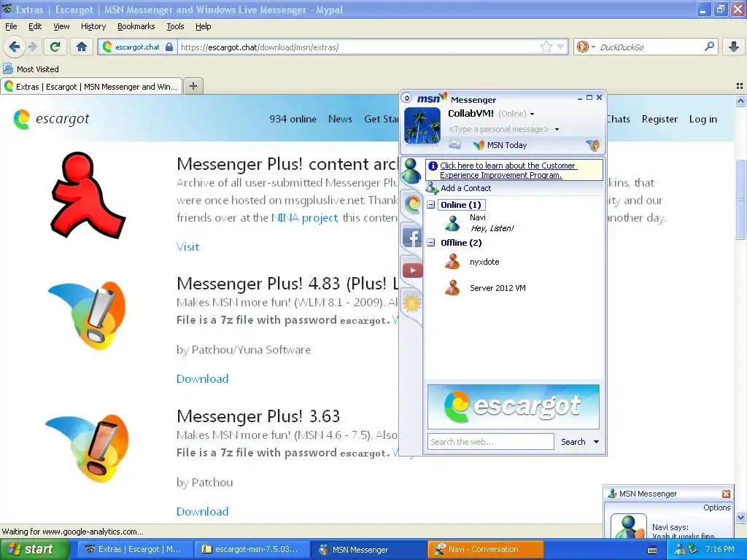Open the History menu
Image resolution: width=747 pixels, height=560 pixels.
click(93, 26)
